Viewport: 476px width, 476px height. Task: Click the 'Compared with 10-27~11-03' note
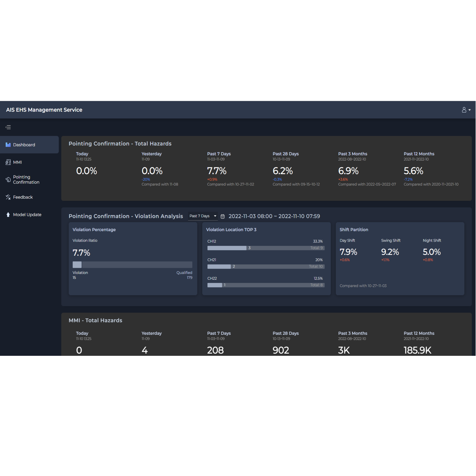pos(363,286)
